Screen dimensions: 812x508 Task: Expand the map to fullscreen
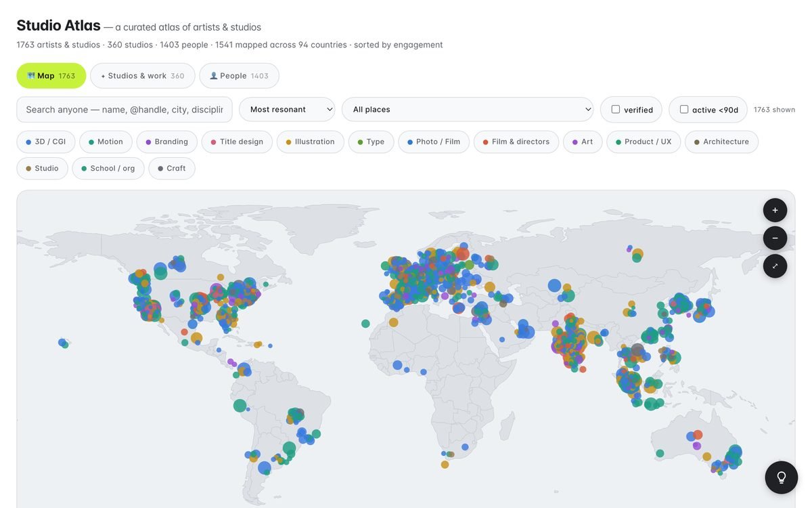[775, 266]
